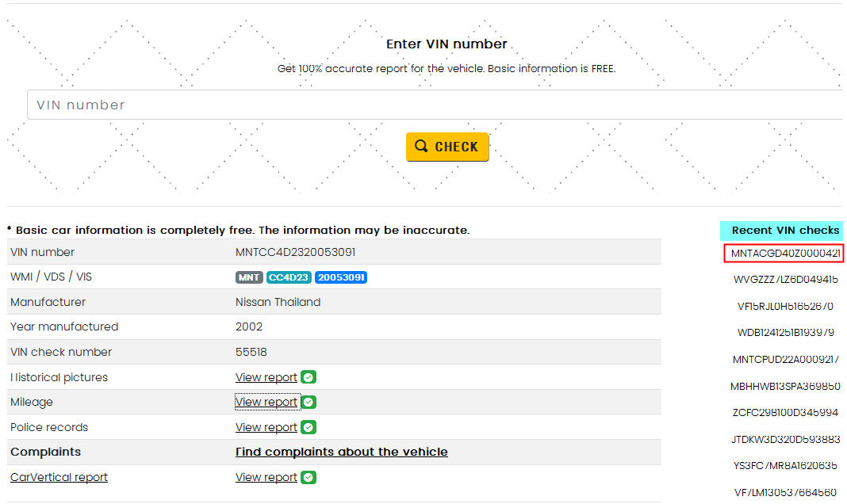Screen dimensions: 847x504
Task: Open recent VIN starting with WDB124
Action: pyautogui.click(x=785, y=332)
